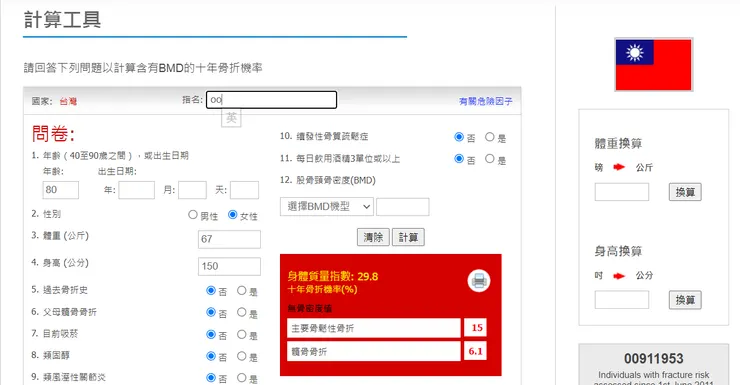Open the 選擇BMD機型 dropdown
Viewport: 740px width, 385px height.
coord(327,207)
